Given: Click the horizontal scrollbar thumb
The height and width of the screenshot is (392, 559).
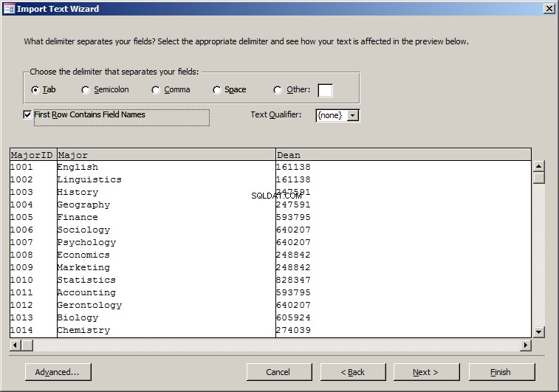Looking at the screenshot, I should 27,345.
